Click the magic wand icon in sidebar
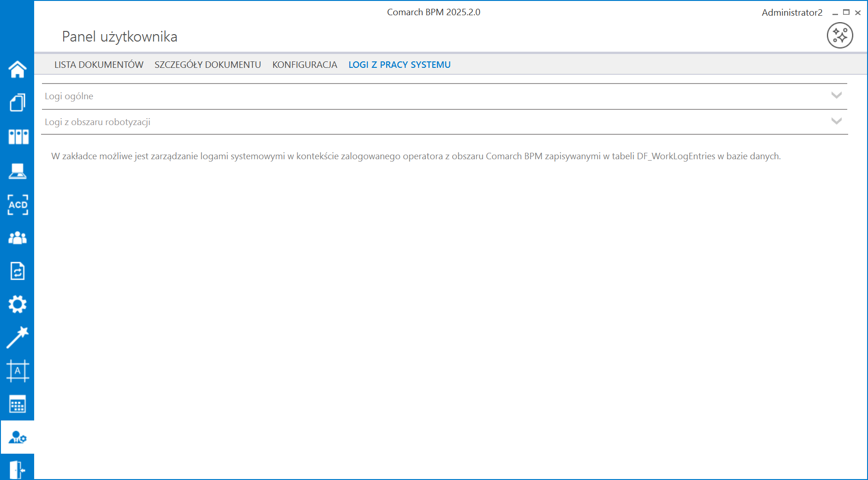 tap(18, 337)
